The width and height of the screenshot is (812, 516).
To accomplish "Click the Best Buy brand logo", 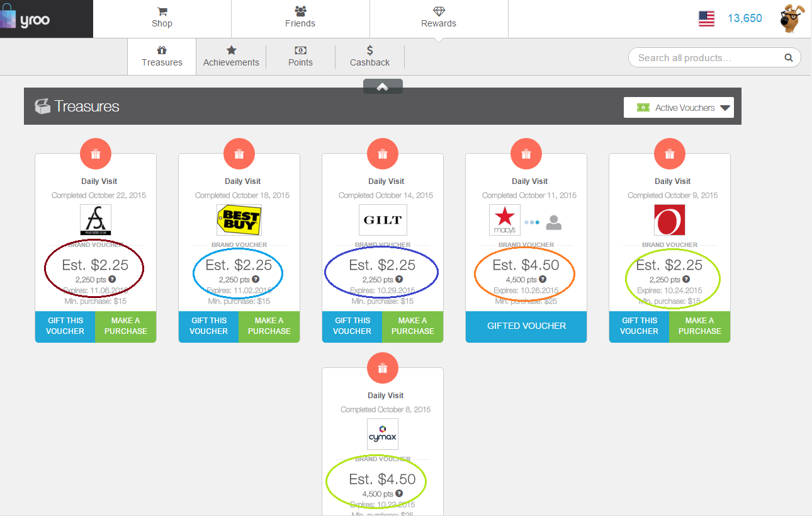I will coord(239,220).
